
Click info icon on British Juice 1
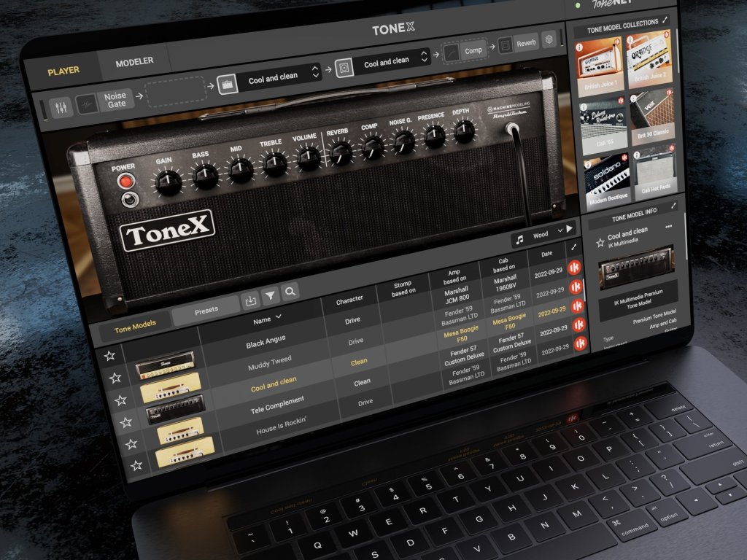click(580, 47)
